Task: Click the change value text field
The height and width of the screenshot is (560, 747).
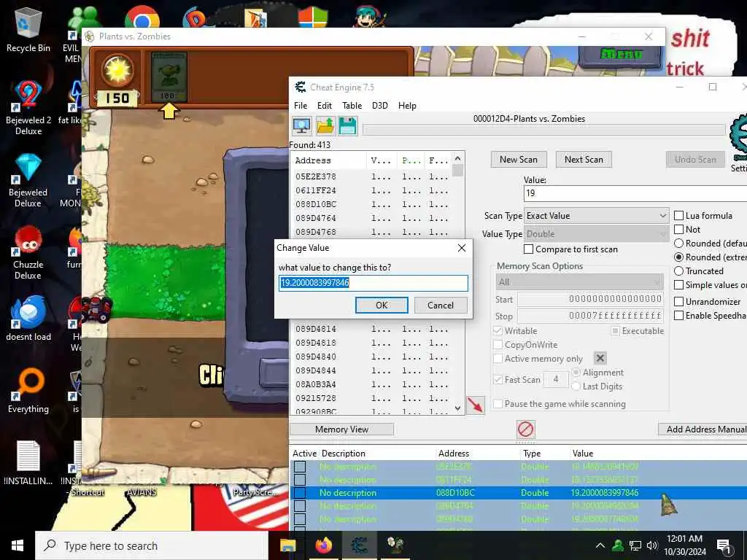Action: 373,283
